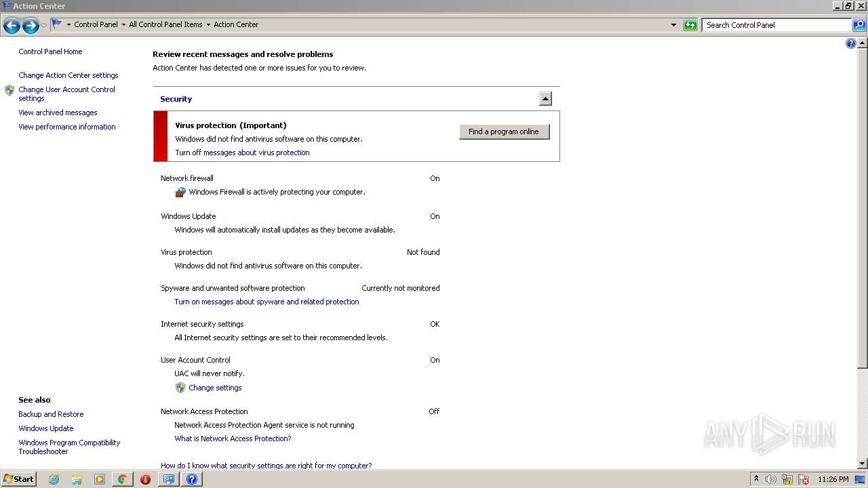The width and height of the screenshot is (868, 488).
Task: Click the Control Panel taskbar button
Action: 169,479
